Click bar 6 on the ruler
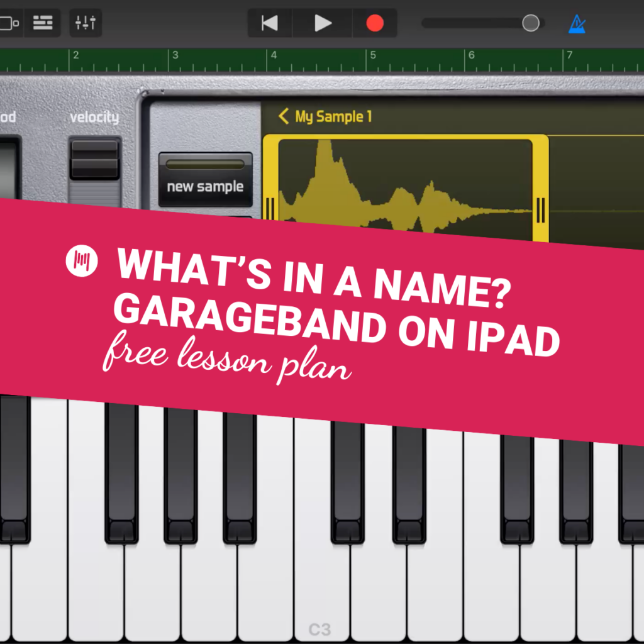Image resolution: width=644 pixels, height=644 pixels. 472,55
